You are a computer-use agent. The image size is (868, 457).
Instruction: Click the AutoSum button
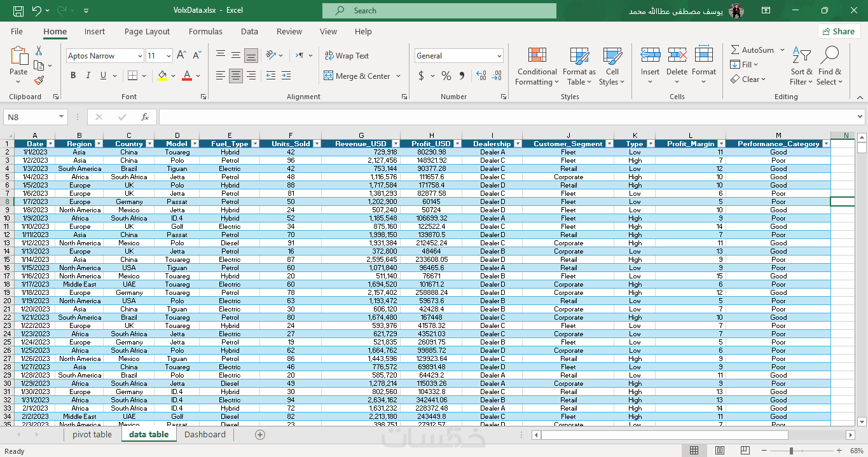click(752, 50)
